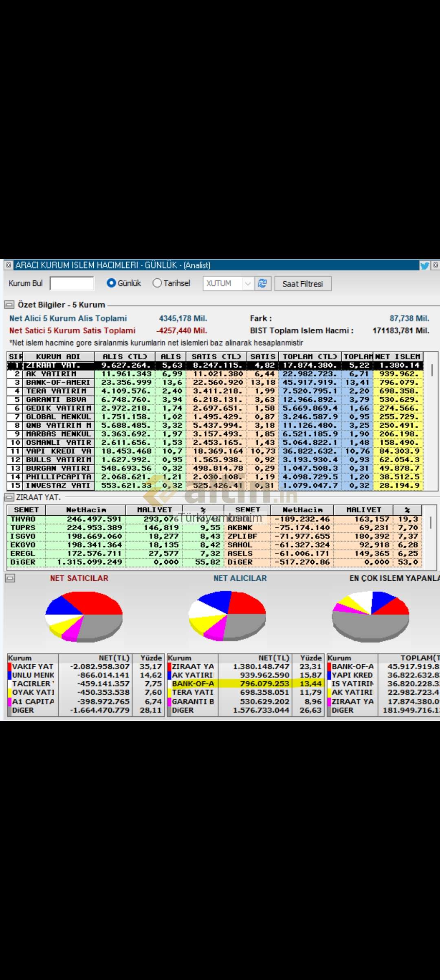Select the MARBAS MENKUL row

pyautogui.click(x=215, y=434)
